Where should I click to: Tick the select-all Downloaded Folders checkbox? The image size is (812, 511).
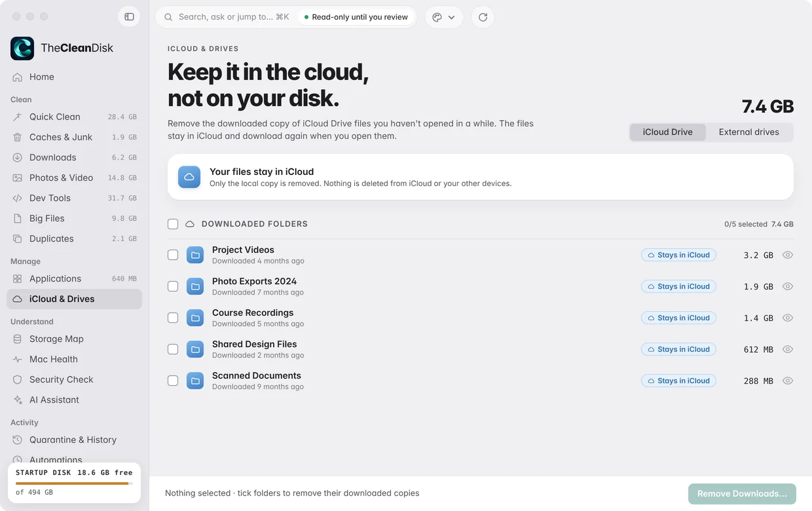173,224
